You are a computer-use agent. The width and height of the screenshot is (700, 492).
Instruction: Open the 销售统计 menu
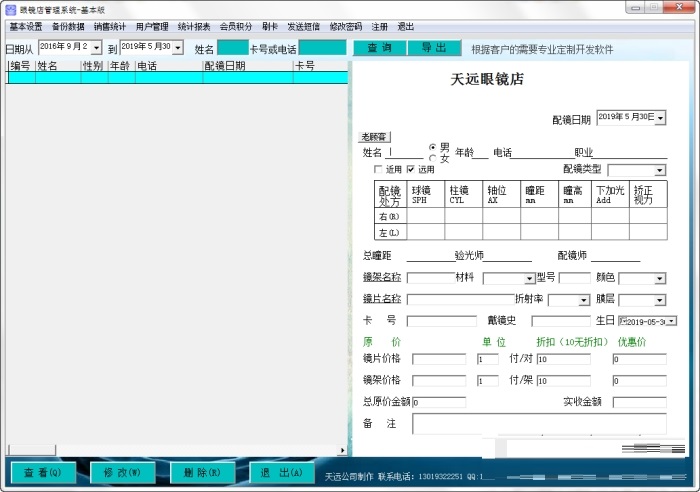pos(110,27)
